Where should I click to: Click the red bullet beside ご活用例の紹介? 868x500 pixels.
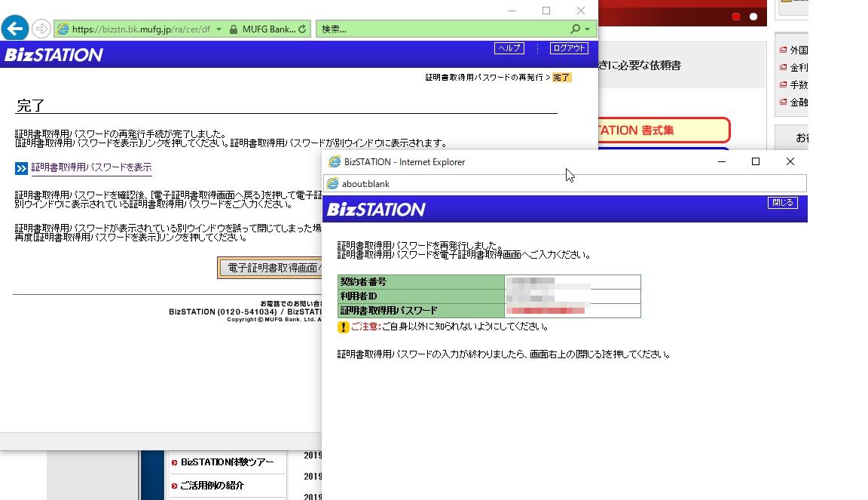coord(174,486)
